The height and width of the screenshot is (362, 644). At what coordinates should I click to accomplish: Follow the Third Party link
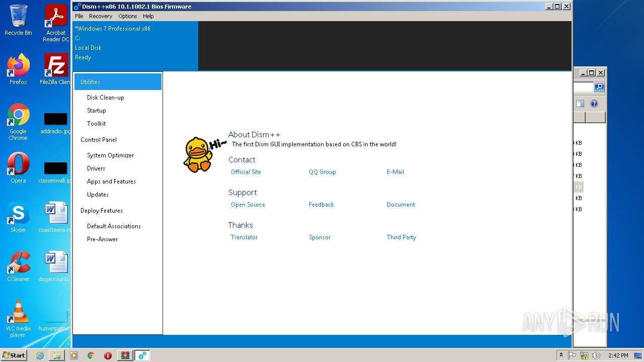[x=401, y=237]
